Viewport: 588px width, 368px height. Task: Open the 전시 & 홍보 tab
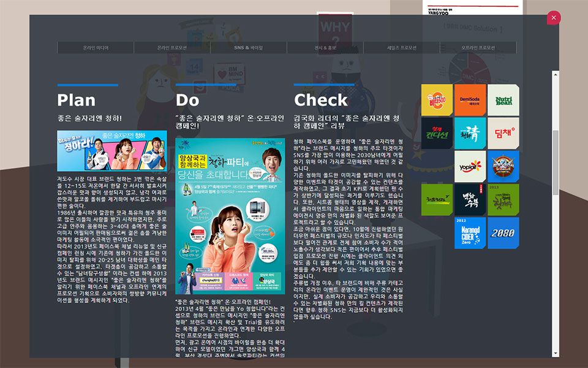pos(325,48)
